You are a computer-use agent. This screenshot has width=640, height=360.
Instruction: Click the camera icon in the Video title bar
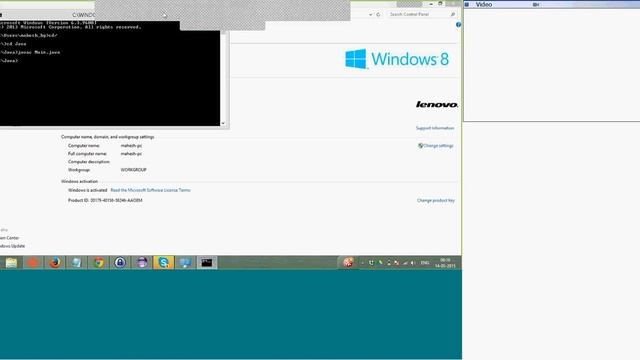click(536, 4)
